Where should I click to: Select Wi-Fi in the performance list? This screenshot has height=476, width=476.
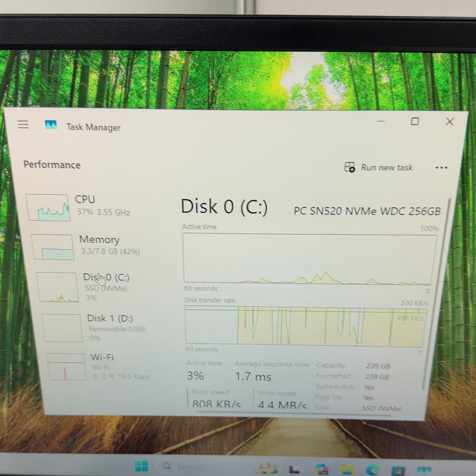click(99, 367)
